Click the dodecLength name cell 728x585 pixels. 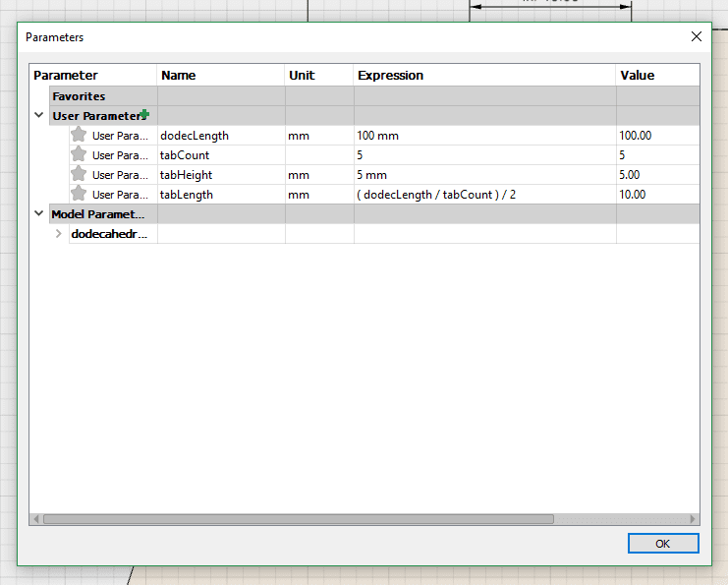(x=221, y=136)
